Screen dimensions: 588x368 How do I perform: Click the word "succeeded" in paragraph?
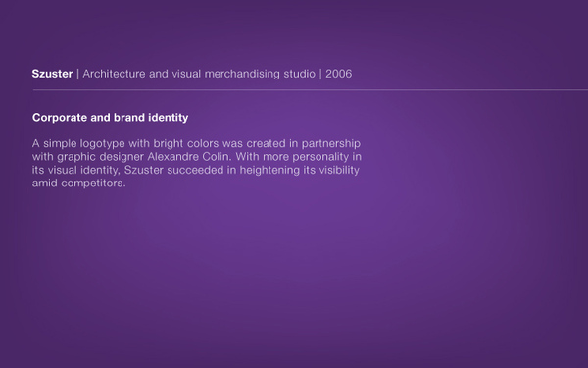pyautogui.click(x=195, y=170)
